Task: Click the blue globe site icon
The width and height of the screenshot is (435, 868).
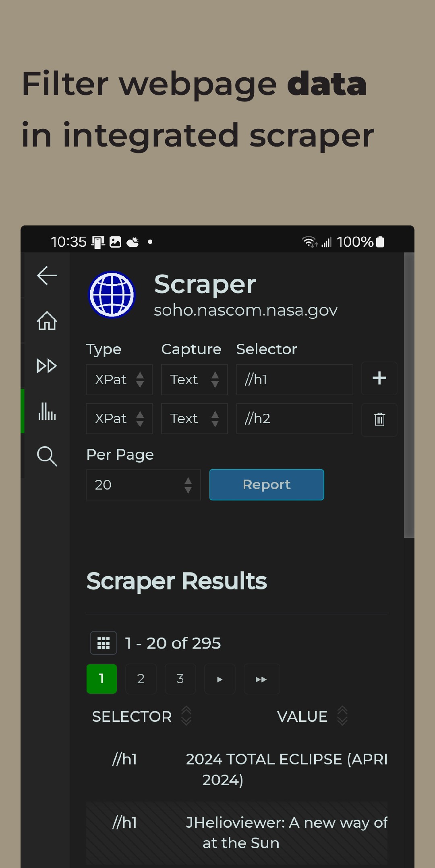Action: [x=112, y=295]
